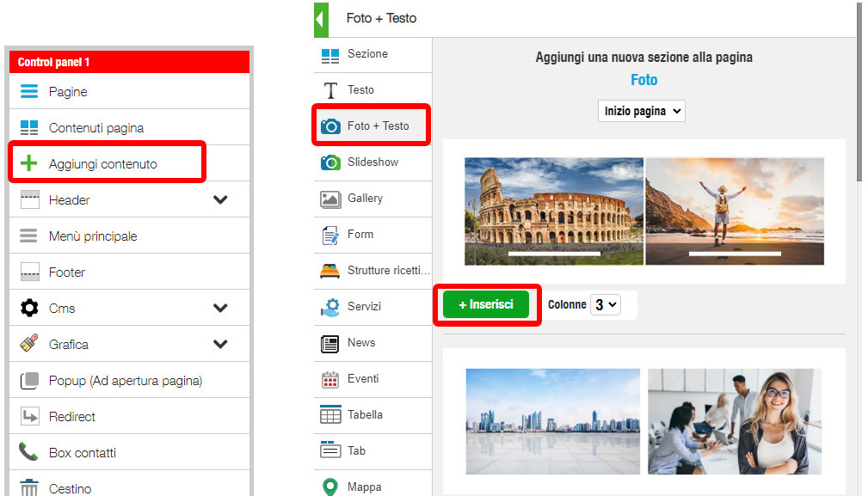Click the green Inserisci button
This screenshot has height=496, width=868.
coord(486,304)
